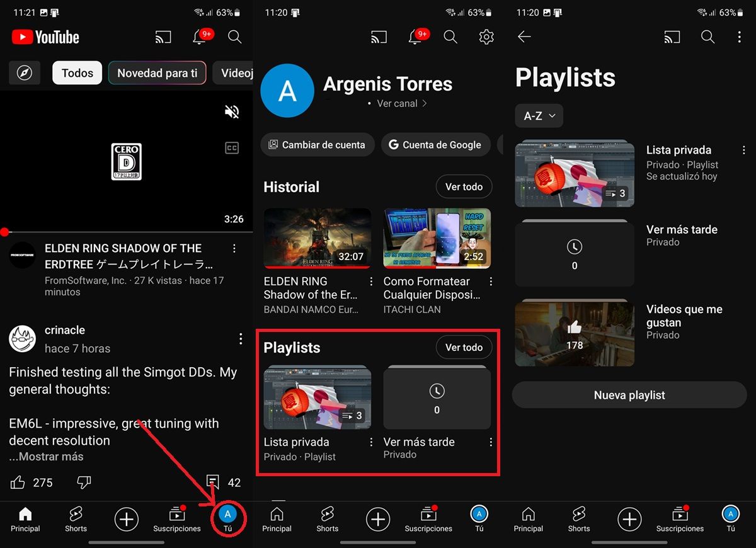Open Como Formatear 2:52 history thumbnail
The height and width of the screenshot is (548, 756).
(x=437, y=238)
